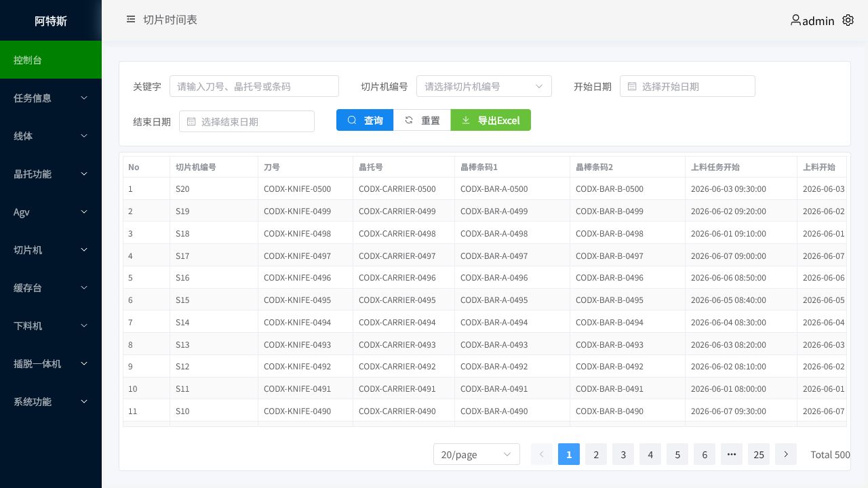Go to page 2
Screen dimensions: 868x488
tap(596, 454)
